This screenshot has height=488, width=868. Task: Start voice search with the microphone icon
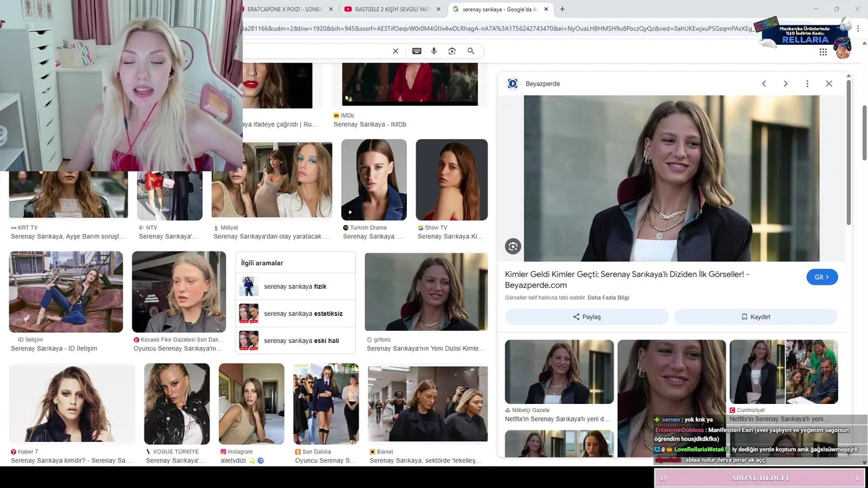click(x=434, y=51)
